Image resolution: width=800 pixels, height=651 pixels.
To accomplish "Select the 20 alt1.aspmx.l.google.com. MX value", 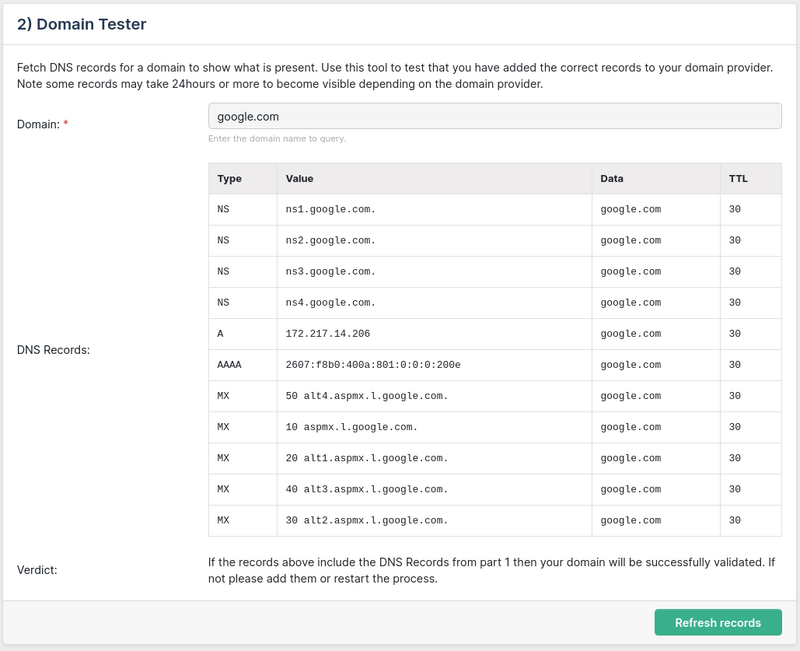I will tap(366, 458).
